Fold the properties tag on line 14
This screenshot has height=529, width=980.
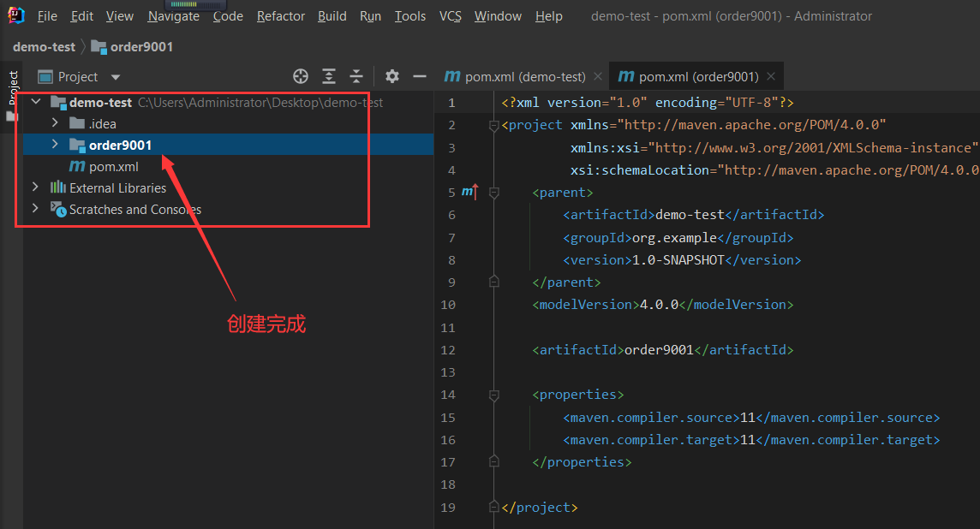tap(493, 395)
